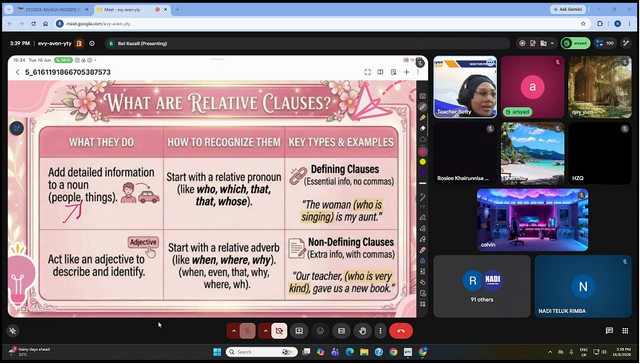Viewport: 640px width, 364px height.
Task: Select the yellow highlighter tool in annotation sidebar
Action: coord(423,118)
